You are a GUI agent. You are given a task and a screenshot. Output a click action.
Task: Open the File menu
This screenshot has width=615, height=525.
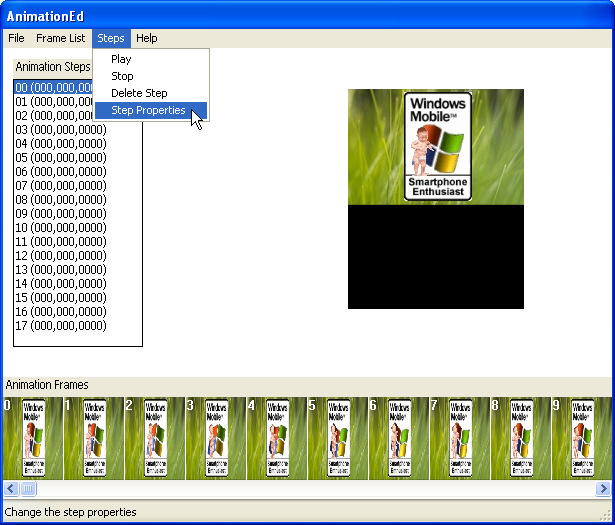pyautogui.click(x=16, y=38)
